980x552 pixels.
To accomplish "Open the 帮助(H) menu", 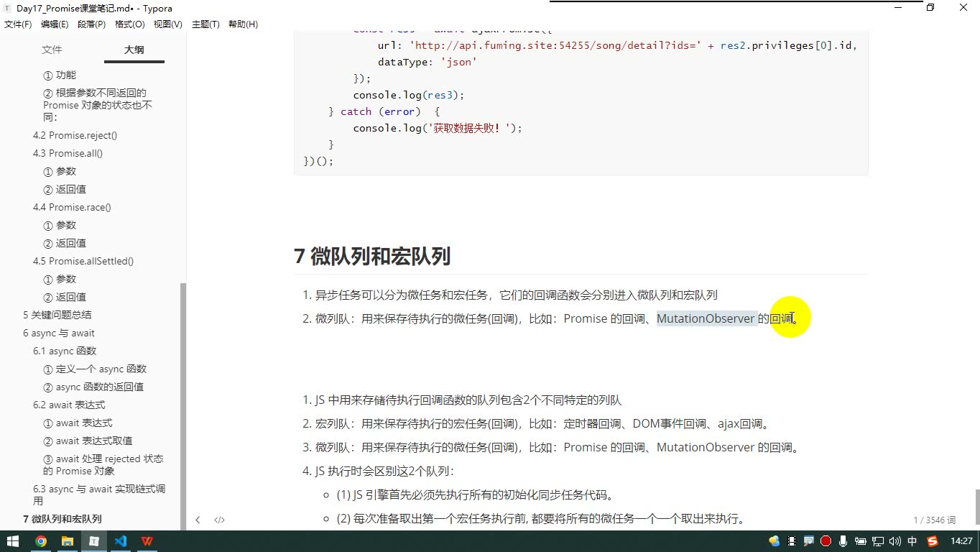I will pos(243,24).
